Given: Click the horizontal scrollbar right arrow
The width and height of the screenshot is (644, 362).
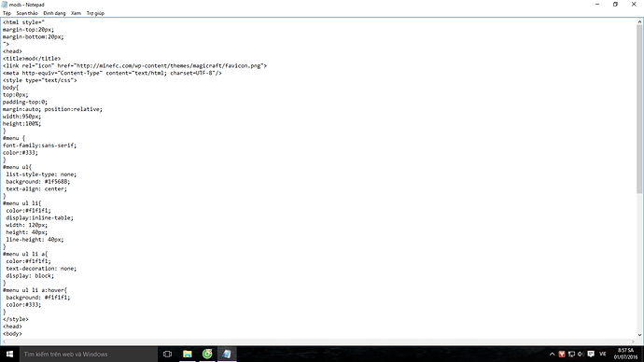Looking at the screenshot, I should click(x=633, y=341).
